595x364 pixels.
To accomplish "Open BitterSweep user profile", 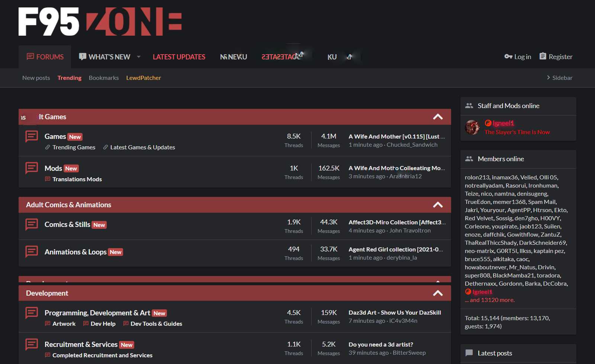I will (409, 353).
